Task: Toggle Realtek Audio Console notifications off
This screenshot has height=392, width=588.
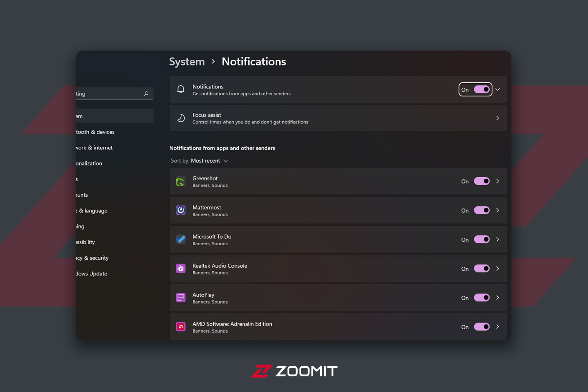Action: (x=482, y=268)
